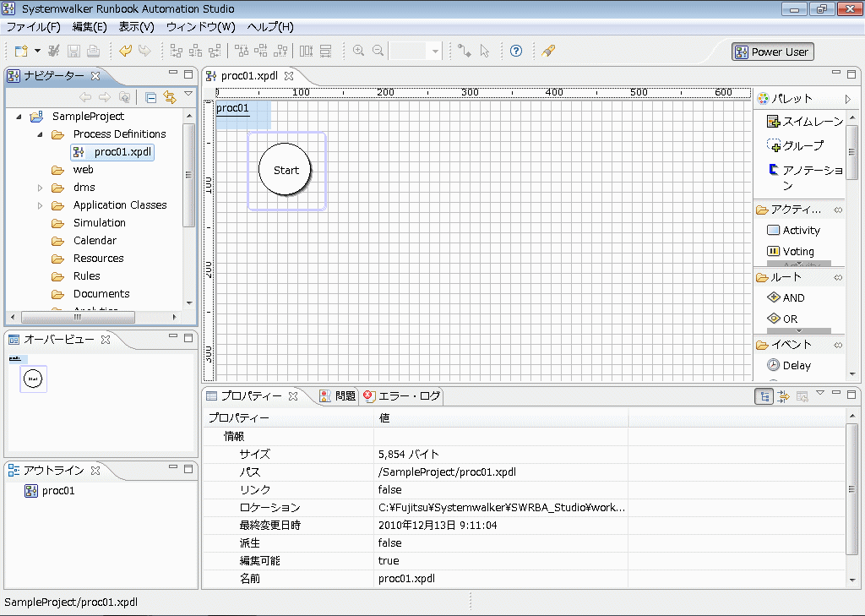This screenshot has height=616, width=865.
Task: Pin the アクティ... palette drawer
Action: click(x=838, y=210)
